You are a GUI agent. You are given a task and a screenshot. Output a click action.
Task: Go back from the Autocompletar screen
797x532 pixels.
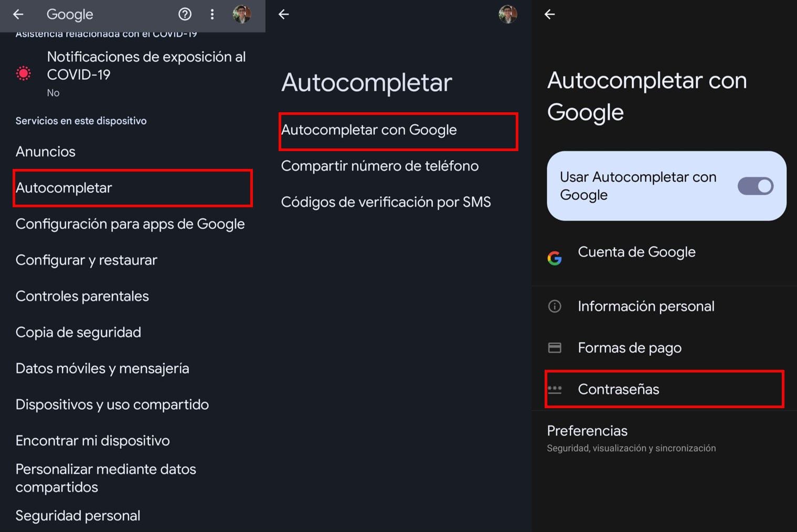[284, 14]
